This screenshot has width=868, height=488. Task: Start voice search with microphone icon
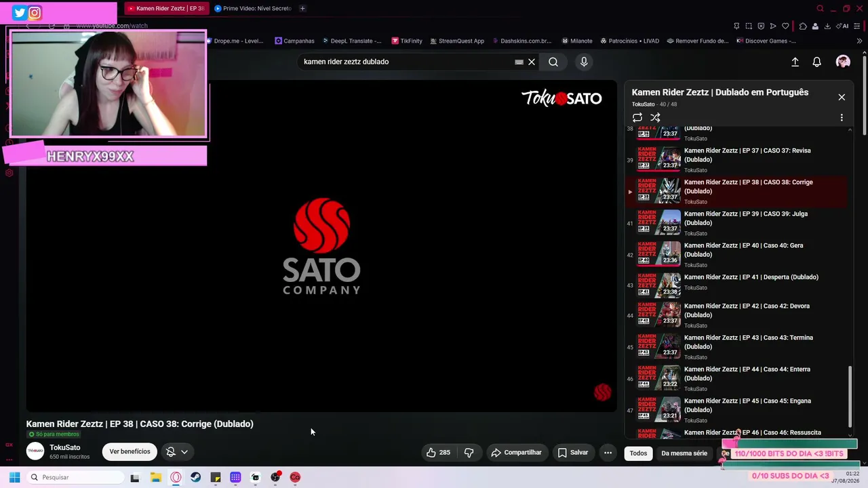point(584,62)
